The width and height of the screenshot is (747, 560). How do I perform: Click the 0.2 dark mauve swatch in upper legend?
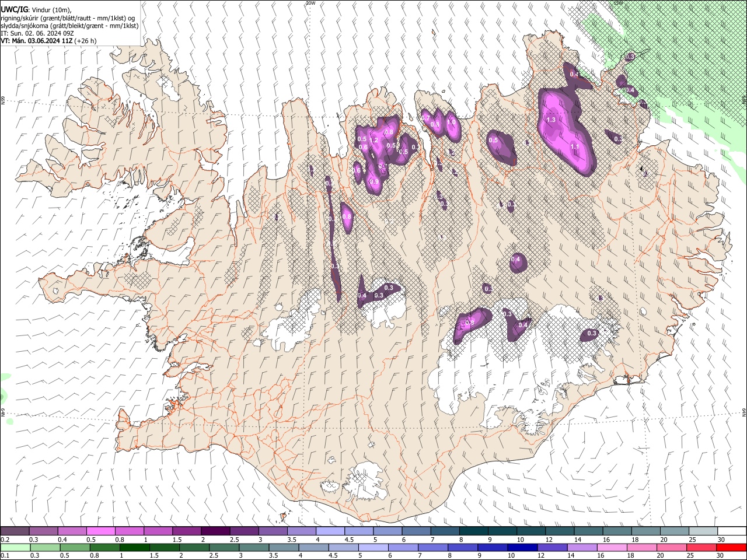point(15,531)
